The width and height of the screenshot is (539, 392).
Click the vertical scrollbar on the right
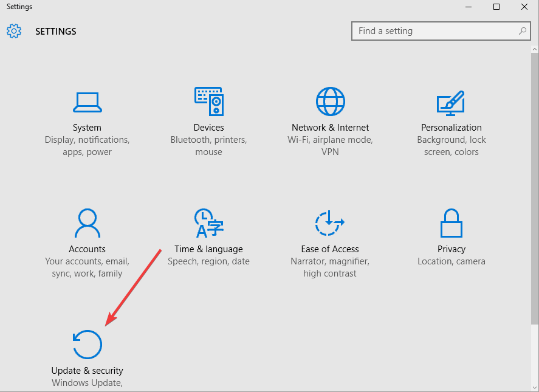(534, 182)
